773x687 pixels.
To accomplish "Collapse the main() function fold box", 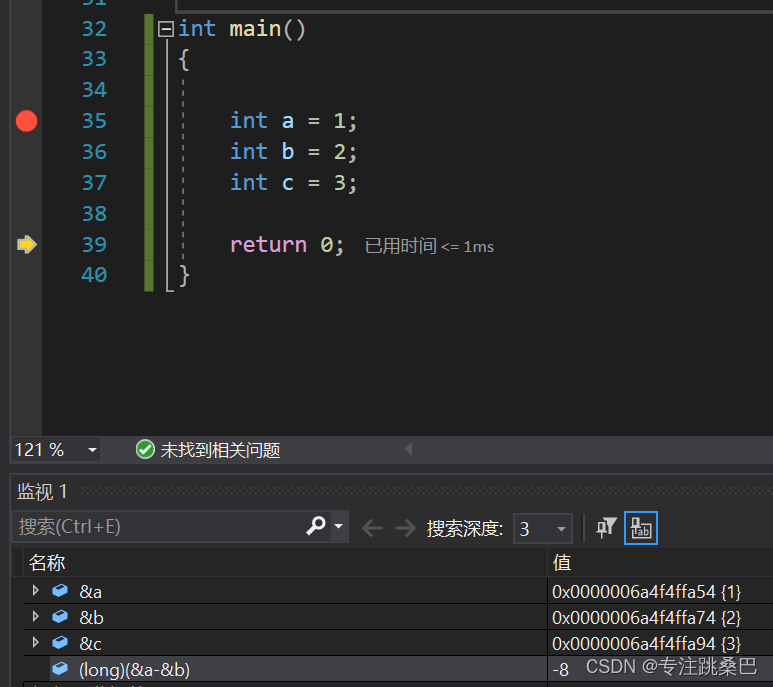I will pyautogui.click(x=166, y=29).
